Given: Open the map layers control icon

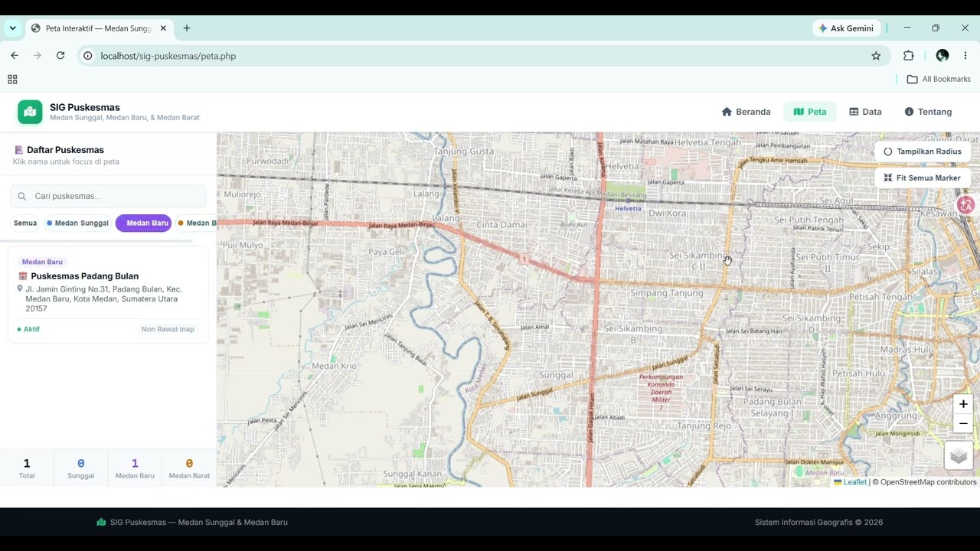Looking at the screenshot, I should pyautogui.click(x=959, y=457).
